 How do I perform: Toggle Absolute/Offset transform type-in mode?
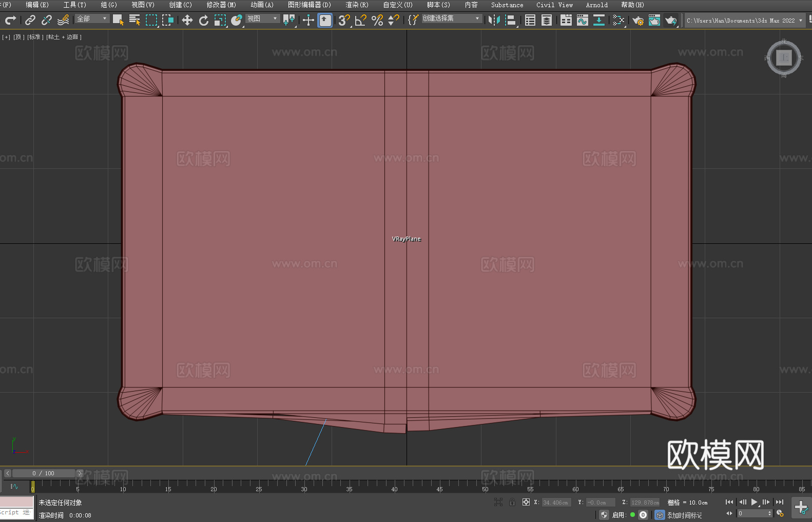[526, 502]
